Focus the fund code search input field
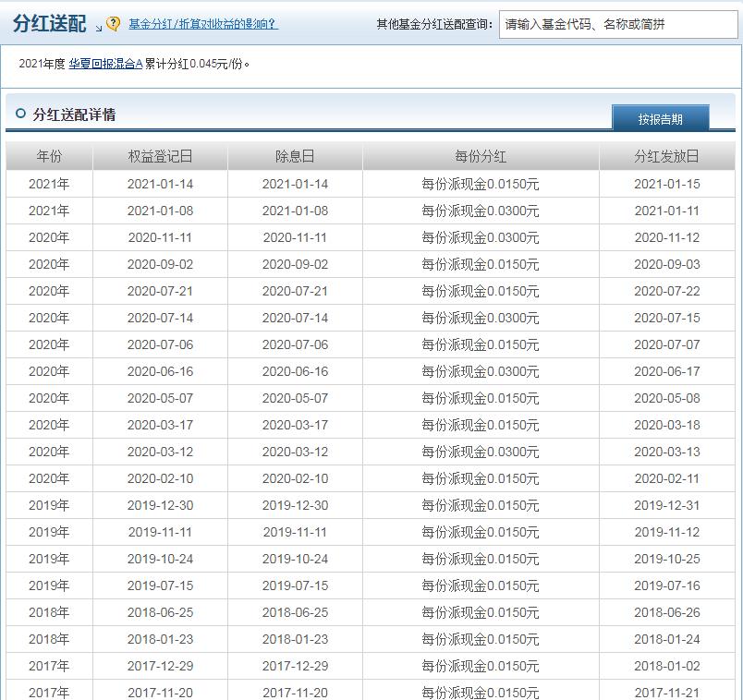 pos(618,24)
